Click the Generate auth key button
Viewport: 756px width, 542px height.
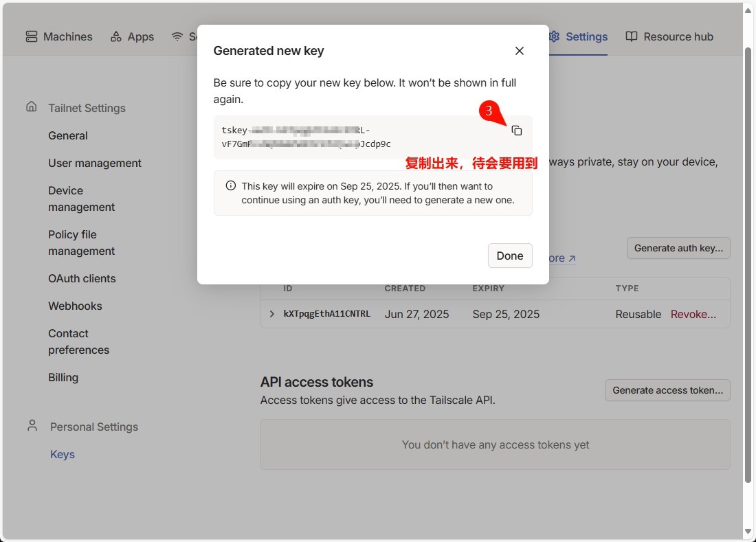[678, 248]
